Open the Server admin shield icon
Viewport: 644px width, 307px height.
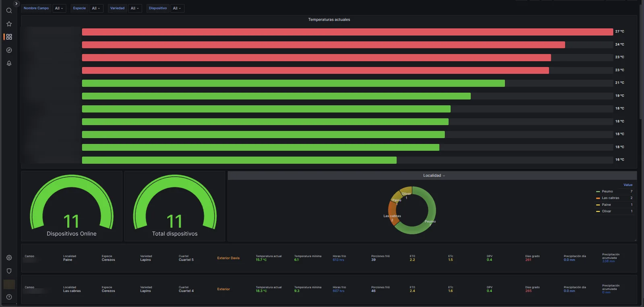coord(9,271)
